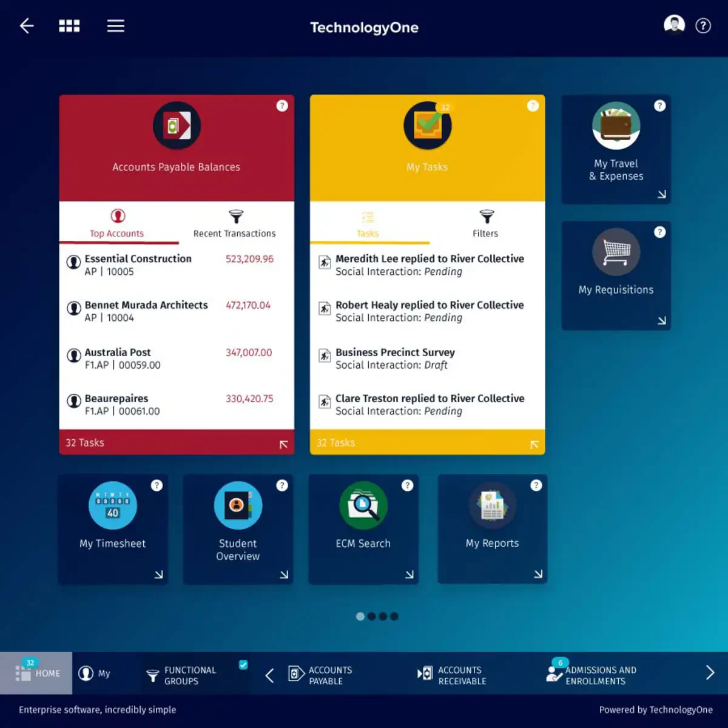Screen dimensions: 728x728
Task: Open Australia Post account row
Action: (177, 359)
